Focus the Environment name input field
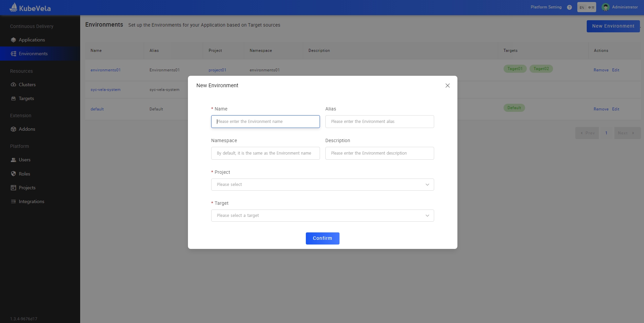Screen dimensions: 644x323 point(265,122)
